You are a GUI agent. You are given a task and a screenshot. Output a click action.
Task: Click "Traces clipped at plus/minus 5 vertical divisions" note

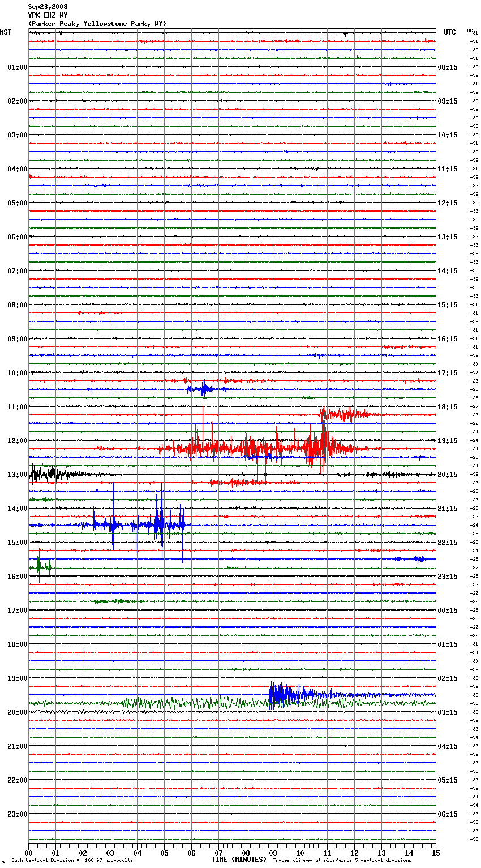[342, 861]
